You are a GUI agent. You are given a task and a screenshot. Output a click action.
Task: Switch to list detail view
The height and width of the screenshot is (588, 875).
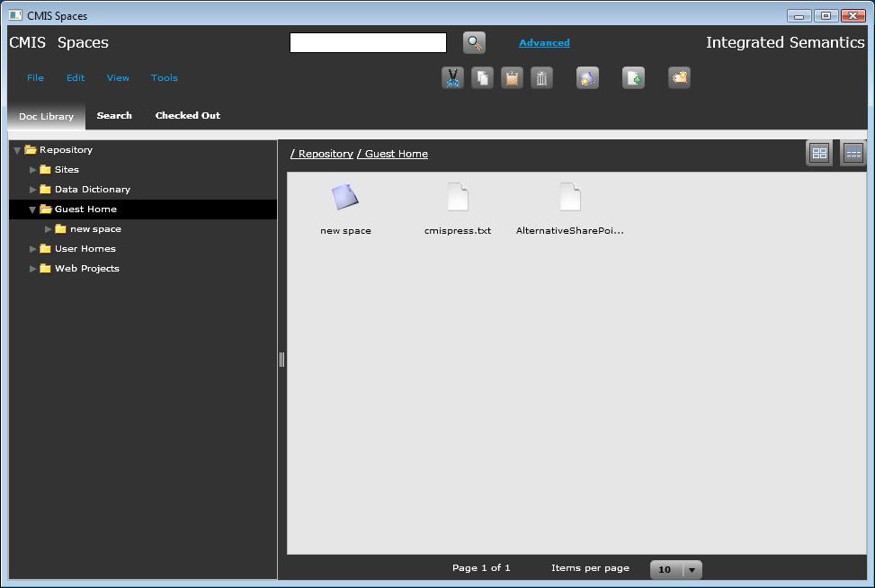coord(853,154)
